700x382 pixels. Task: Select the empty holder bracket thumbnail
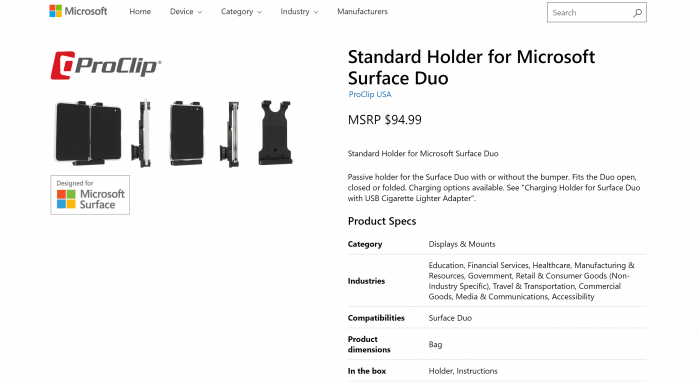pyautogui.click(x=275, y=133)
